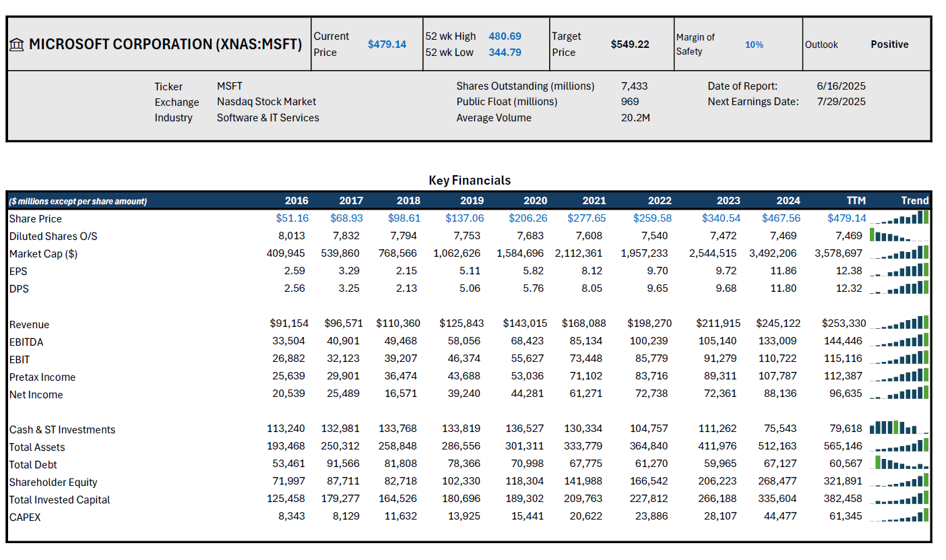Select the TTM CAPEX value 61,345

844,516
